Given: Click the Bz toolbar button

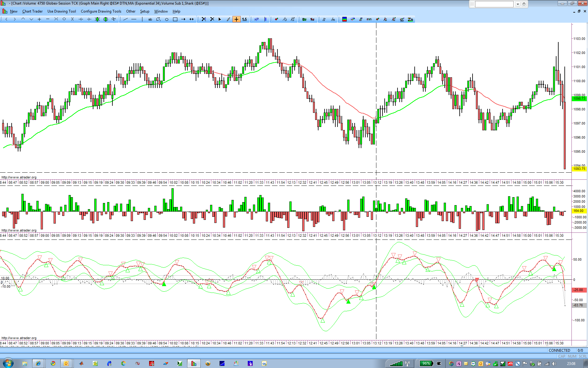Looking at the screenshot, I should click(304, 19).
